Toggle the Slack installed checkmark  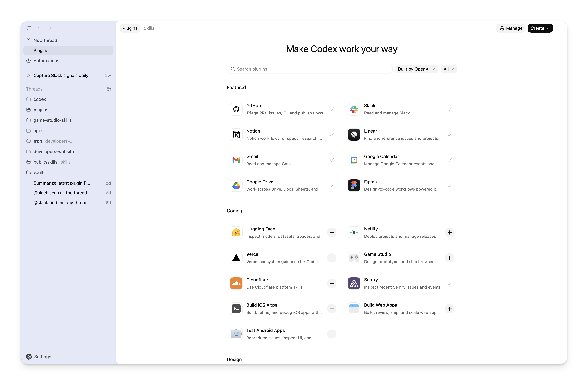449,109
